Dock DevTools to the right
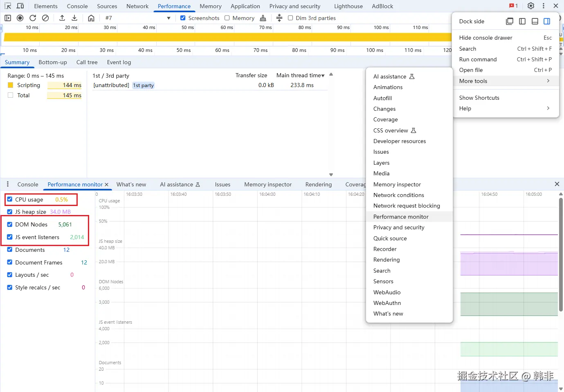Viewport: 564px width, 392px height. [x=547, y=21]
